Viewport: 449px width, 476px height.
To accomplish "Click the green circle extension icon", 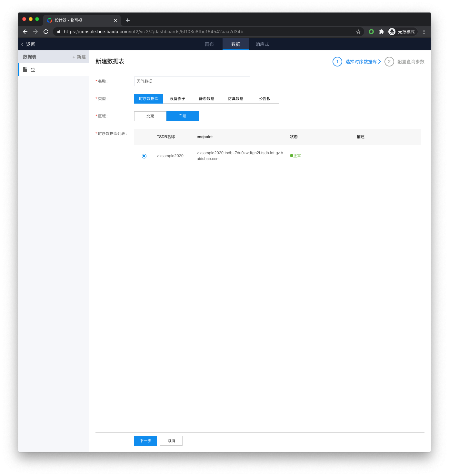I will pos(371,32).
